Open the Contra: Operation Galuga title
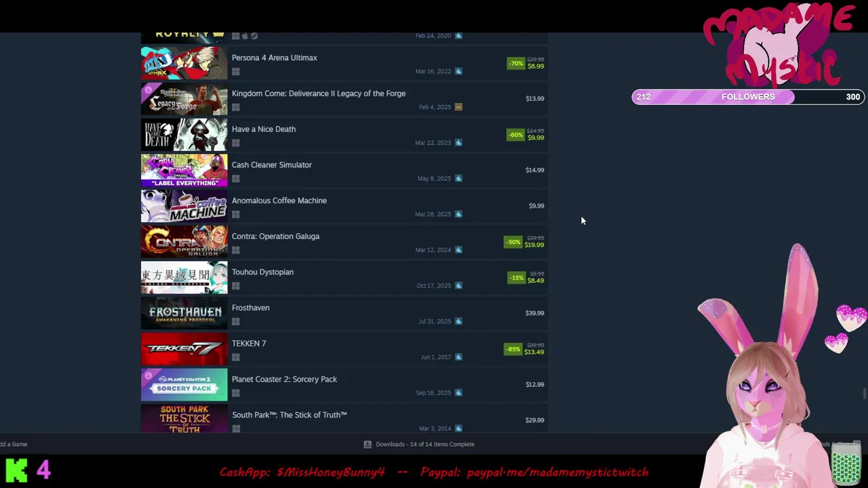The width and height of the screenshot is (868, 488). [275, 237]
